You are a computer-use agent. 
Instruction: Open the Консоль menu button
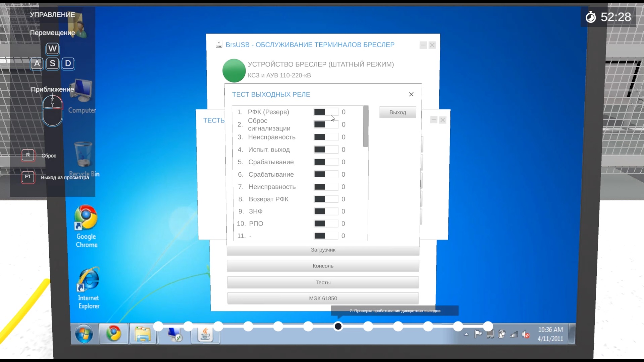[x=323, y=266]
